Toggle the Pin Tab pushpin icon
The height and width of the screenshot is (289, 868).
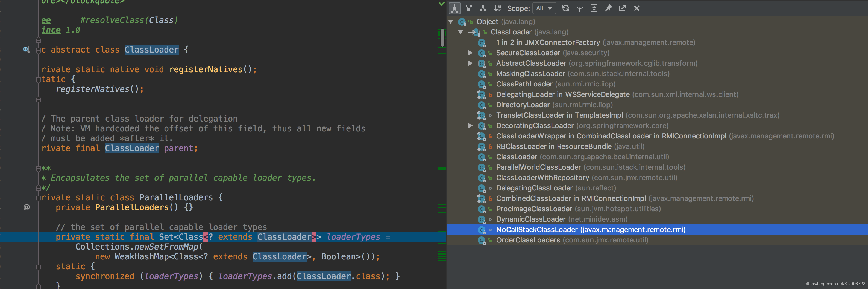608,8
